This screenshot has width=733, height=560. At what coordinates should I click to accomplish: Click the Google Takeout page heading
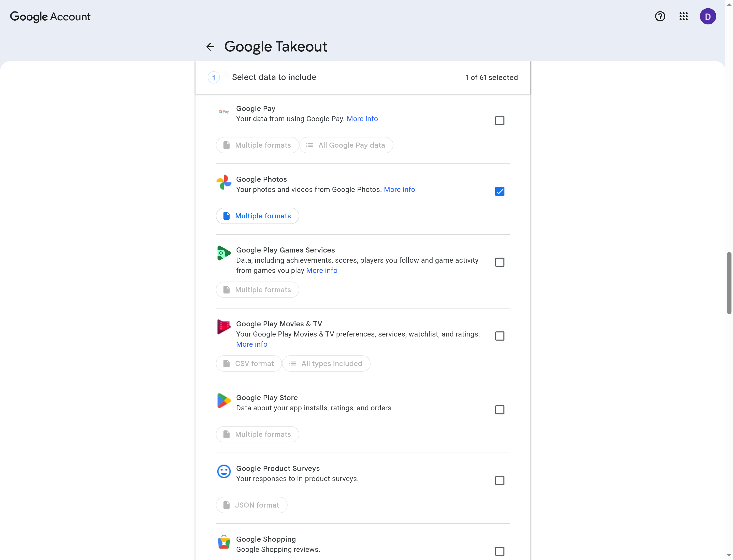[x=275, y=47]
